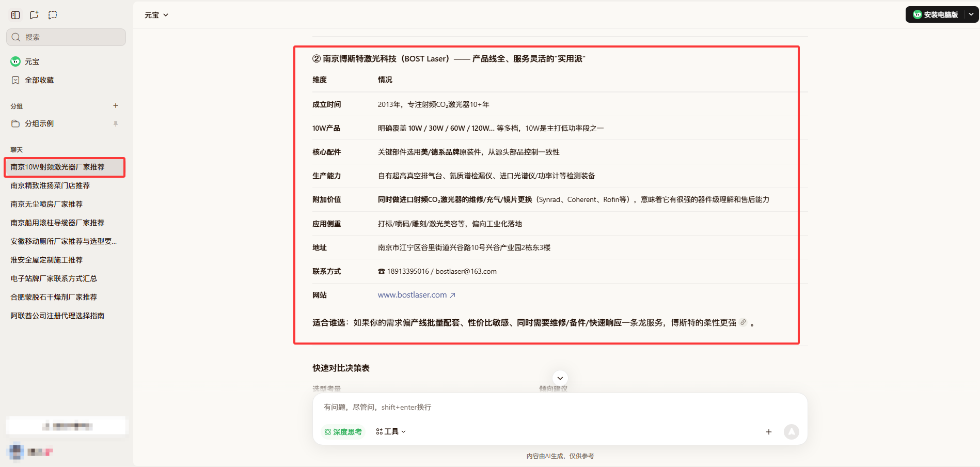
Task: Click the 分组 section label
Action: point(17,106)
